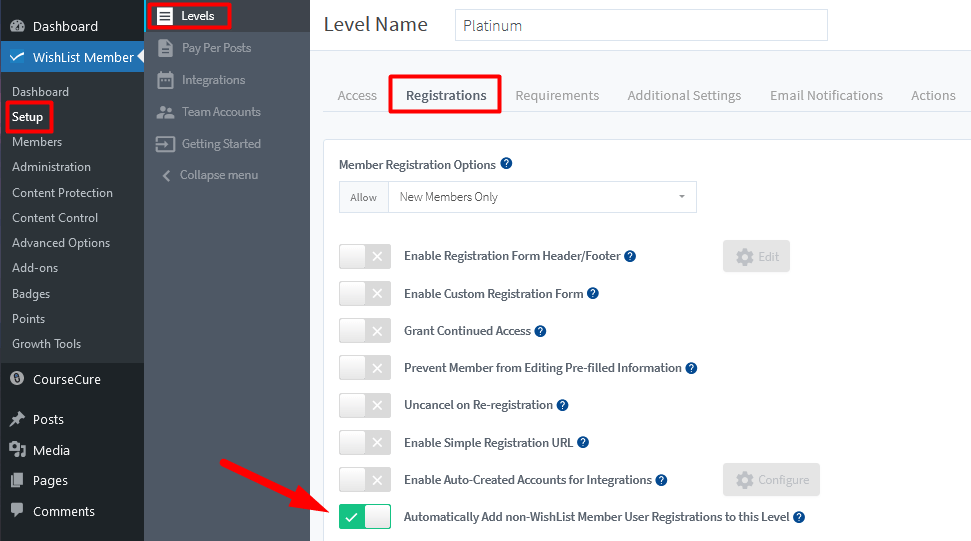The width and height of the screenshot is (971, 541).
Task: Collapse the WishList Member side menu
Action: click(209, 175)
